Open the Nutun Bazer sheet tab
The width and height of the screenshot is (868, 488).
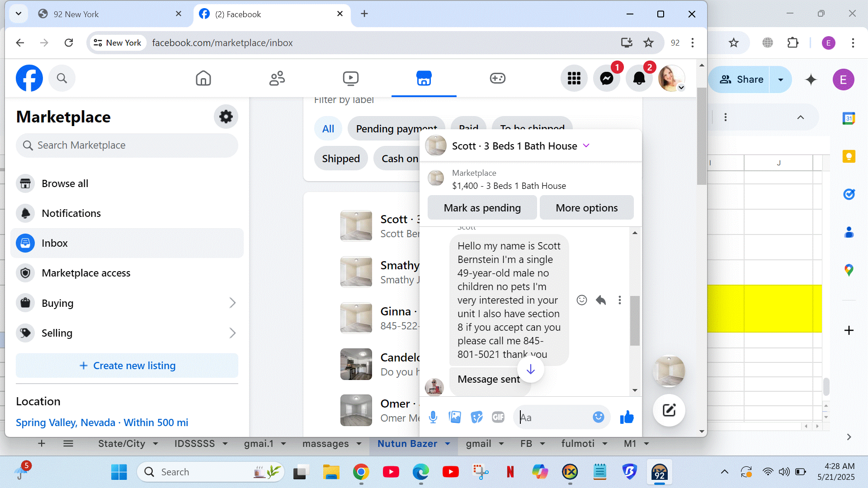point(407,444)
